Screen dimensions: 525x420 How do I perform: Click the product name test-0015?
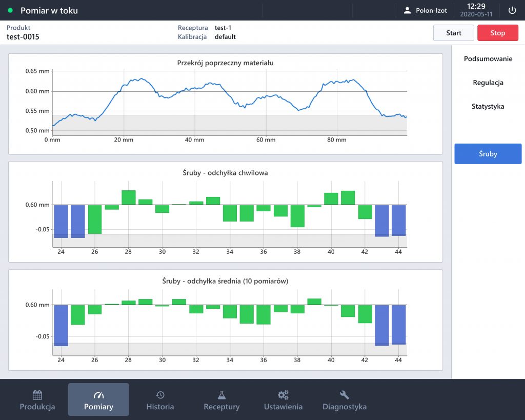point(23,37)
